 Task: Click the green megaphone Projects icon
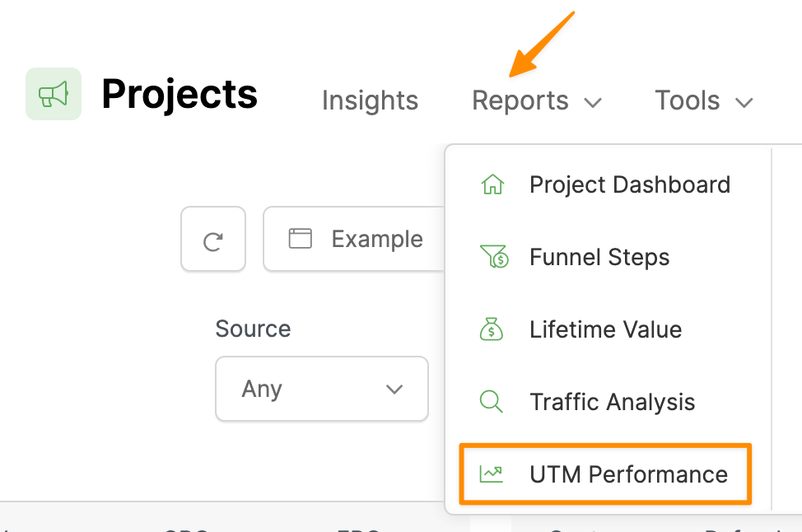pos(54,95)
